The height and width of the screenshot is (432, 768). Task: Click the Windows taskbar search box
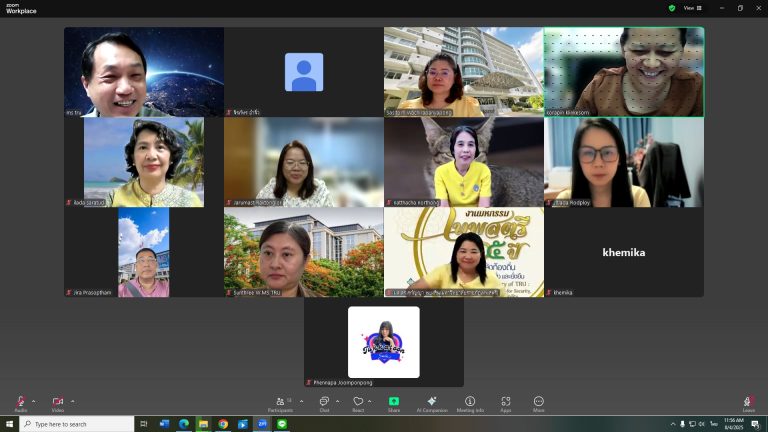click(x=77, y=424)
